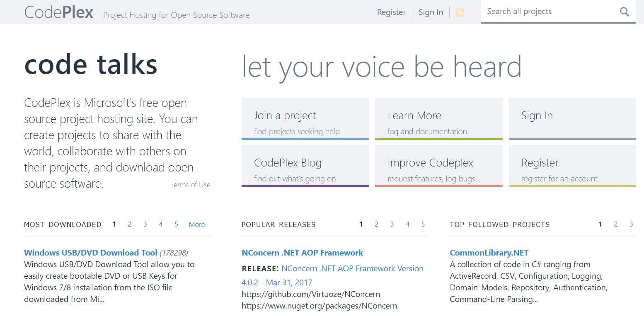Click Project Hosting for Open Source Software tagline
This screenshot has height=316, width=644.
[176, 15]
